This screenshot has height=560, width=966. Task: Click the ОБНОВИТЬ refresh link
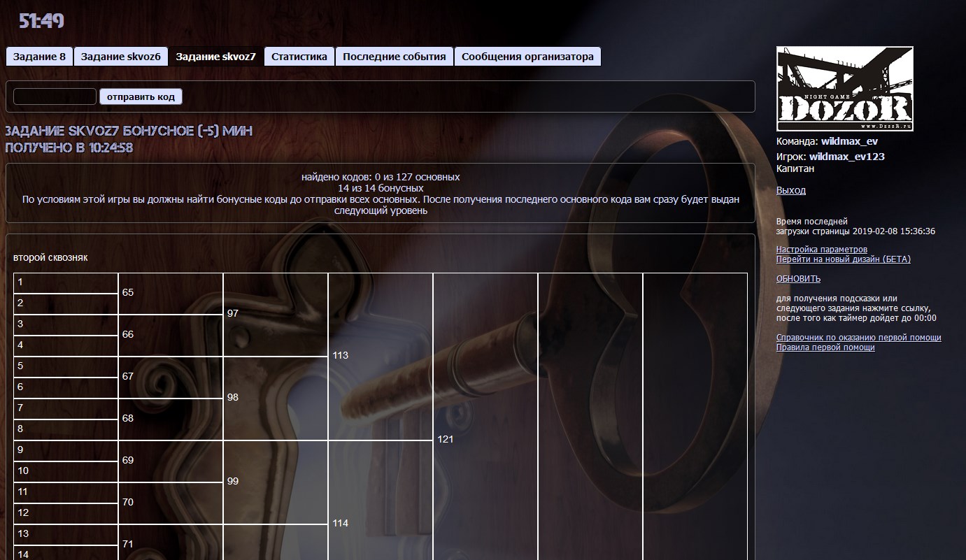pos(798,278)
